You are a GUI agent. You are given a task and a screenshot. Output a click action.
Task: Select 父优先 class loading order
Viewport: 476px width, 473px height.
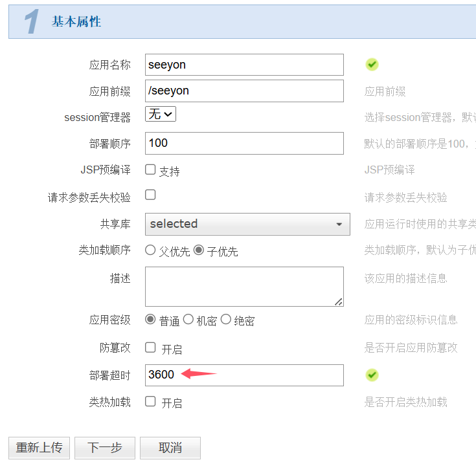pyautogui.click(x=150, y=250)
